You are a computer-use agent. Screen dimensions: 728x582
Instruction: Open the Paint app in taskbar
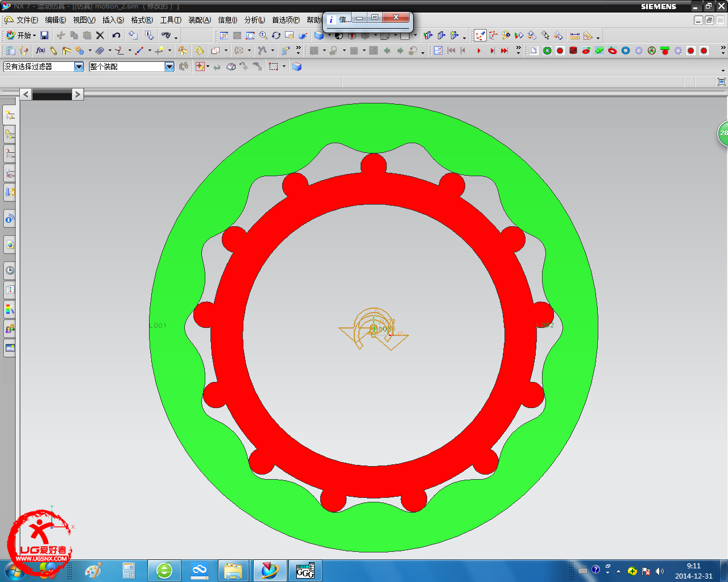tap(93, 571)
